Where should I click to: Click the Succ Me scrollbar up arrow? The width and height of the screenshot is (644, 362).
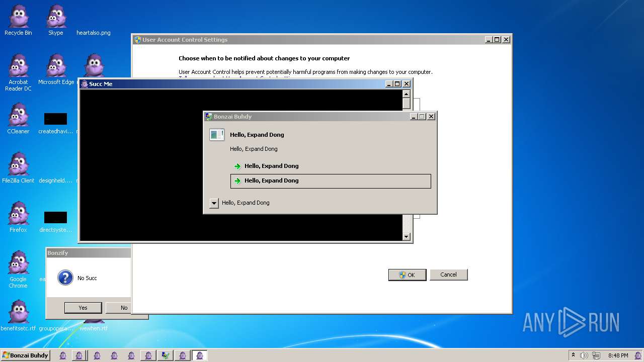click(407, 94)
